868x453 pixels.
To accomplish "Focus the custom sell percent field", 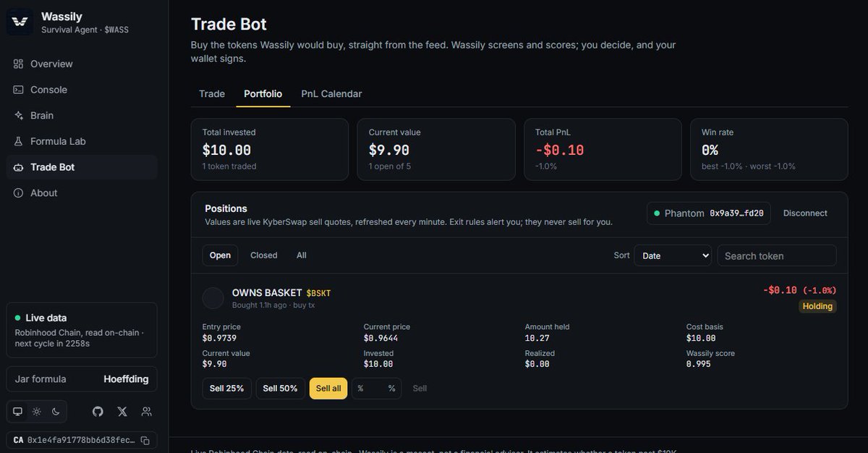I will pyautogui.click(x=376, y=389).
